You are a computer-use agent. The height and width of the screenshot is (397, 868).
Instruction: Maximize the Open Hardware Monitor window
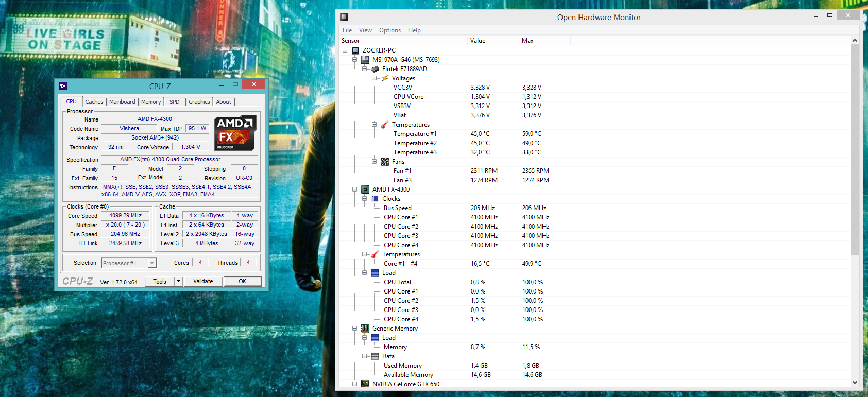click(x=830, y=15)
